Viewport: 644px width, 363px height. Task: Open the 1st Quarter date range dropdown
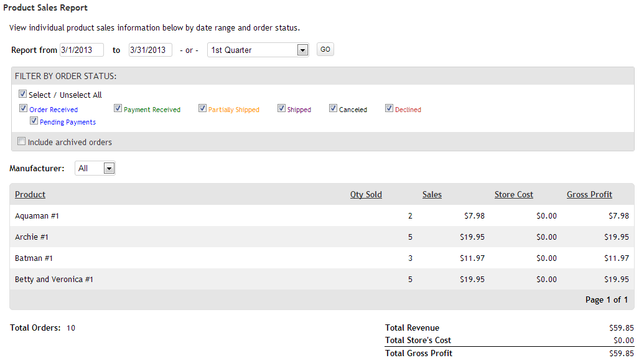click(x=258, y=50)
